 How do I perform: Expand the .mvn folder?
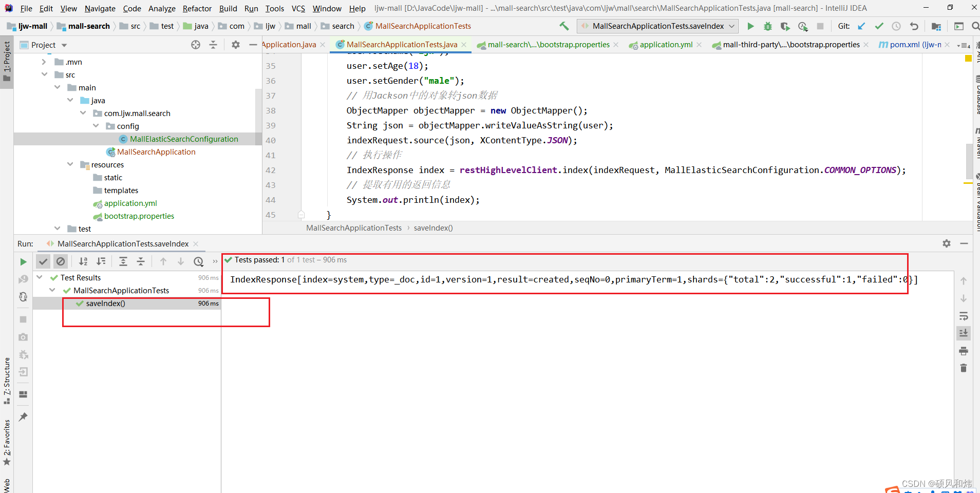click(44, 62)
